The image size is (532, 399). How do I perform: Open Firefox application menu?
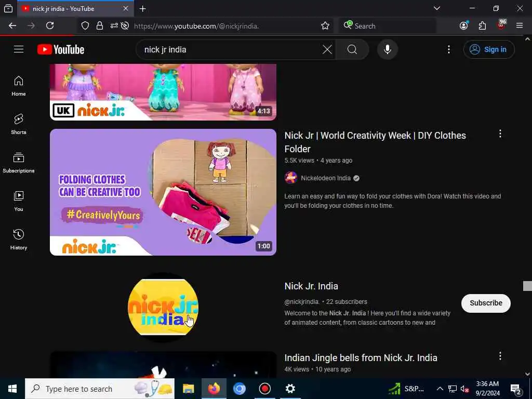click(520, 26)
